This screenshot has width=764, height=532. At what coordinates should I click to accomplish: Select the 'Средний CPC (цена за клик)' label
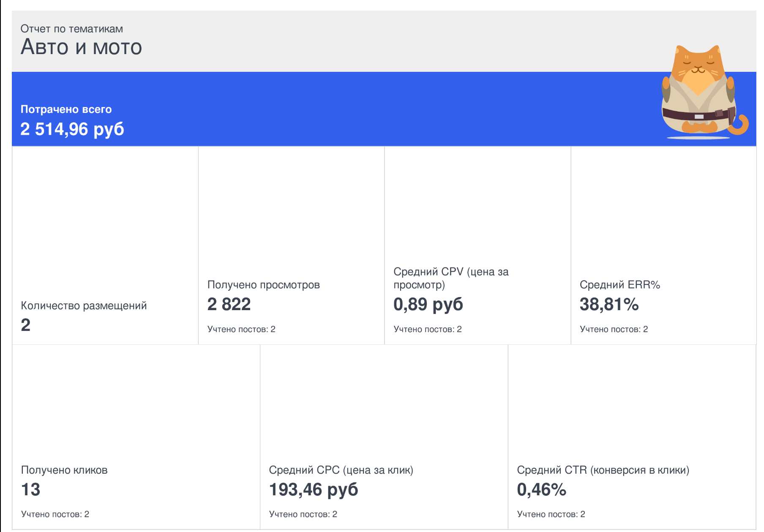pyautogui.click(x=341, y=470)
